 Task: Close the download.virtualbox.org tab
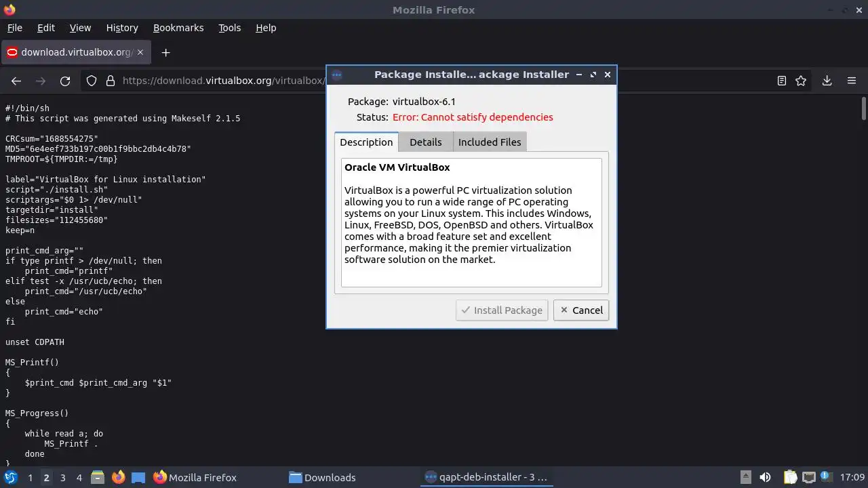pos(140,52)
